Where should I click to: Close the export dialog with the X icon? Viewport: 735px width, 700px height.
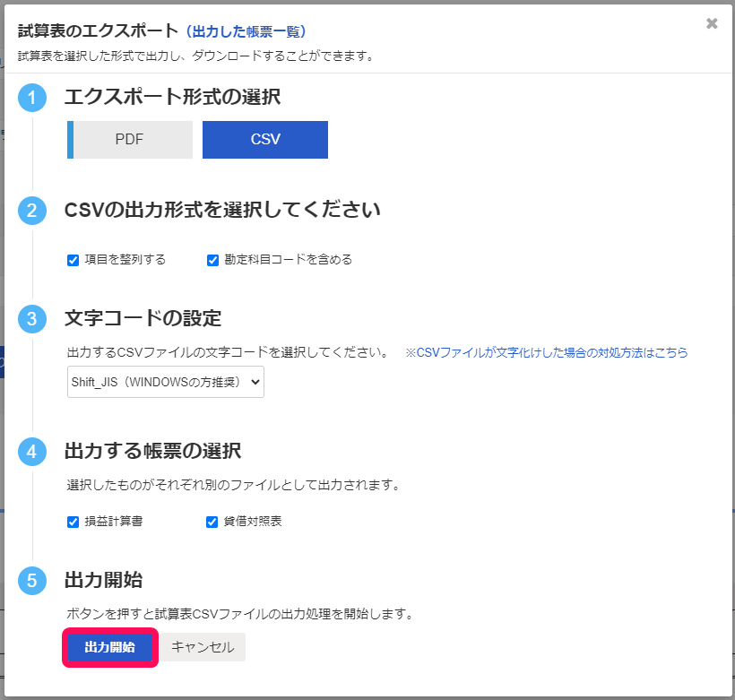712,23
